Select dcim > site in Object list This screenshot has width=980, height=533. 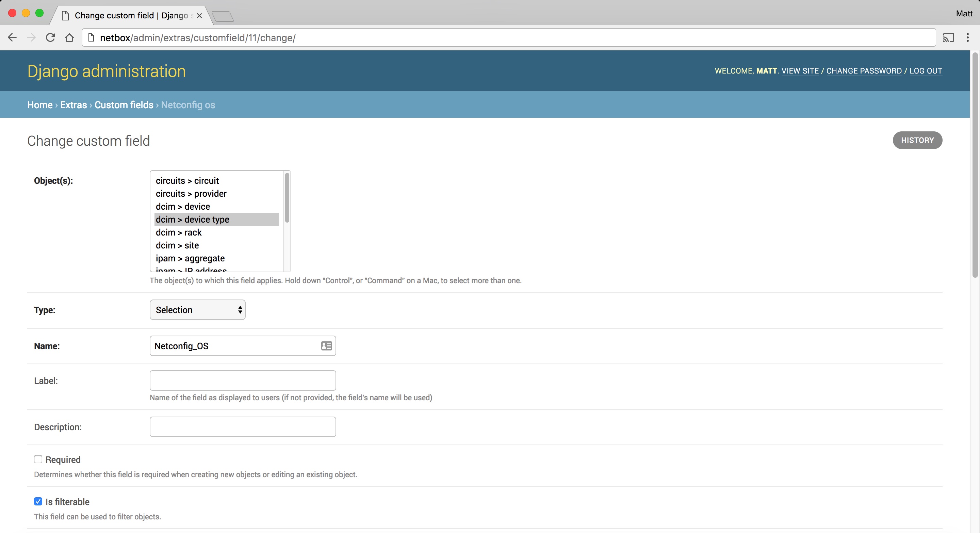216,245
